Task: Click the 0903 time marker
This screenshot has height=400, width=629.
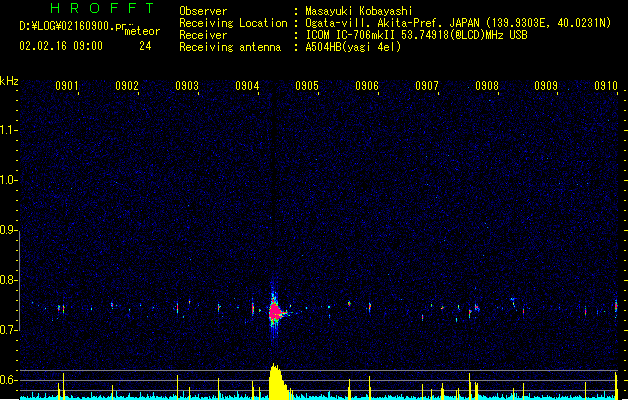Action: point(187,86)
